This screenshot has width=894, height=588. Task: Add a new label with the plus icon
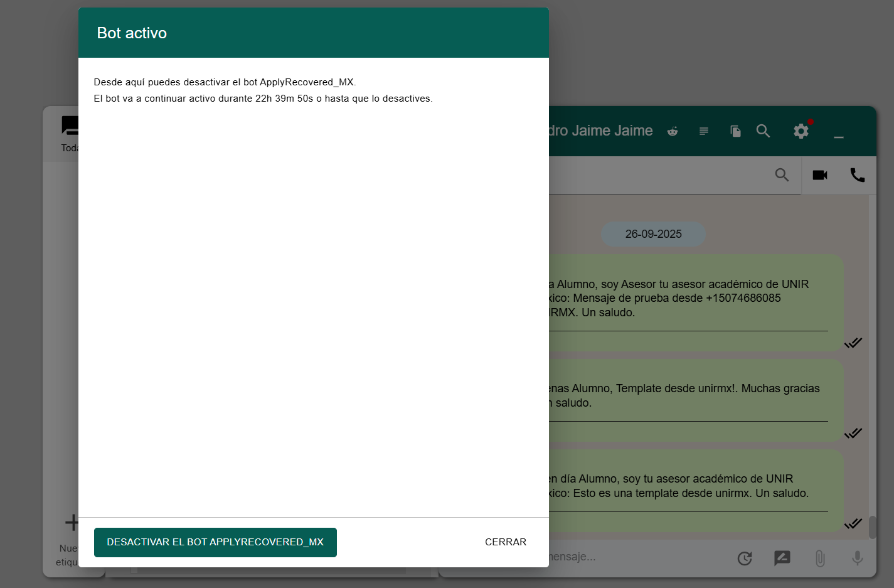[x=72, y=522]
